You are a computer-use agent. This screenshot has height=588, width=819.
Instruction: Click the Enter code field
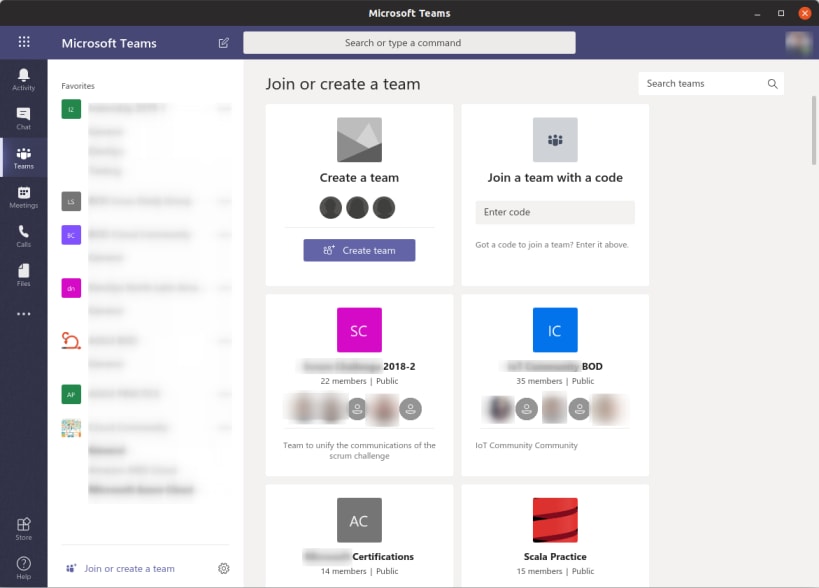555,212
